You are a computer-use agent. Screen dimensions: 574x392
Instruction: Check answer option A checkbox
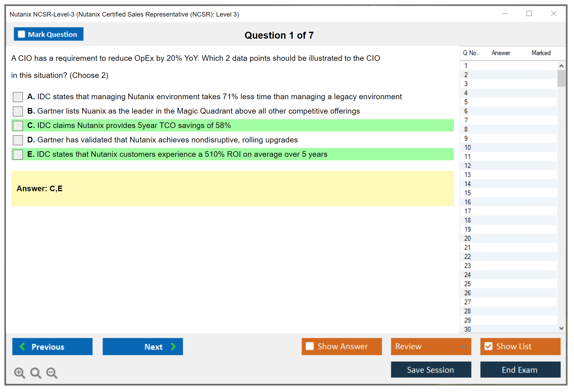[x=18, y=97]
